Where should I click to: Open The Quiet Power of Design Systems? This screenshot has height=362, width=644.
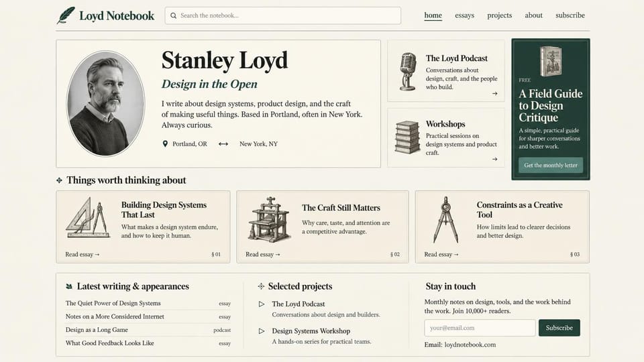click(113, 303)
